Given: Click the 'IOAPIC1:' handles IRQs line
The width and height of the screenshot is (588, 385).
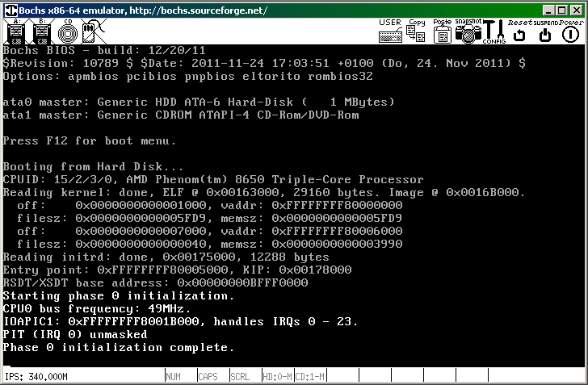Looking at the screenshot, I should point(180,322).
